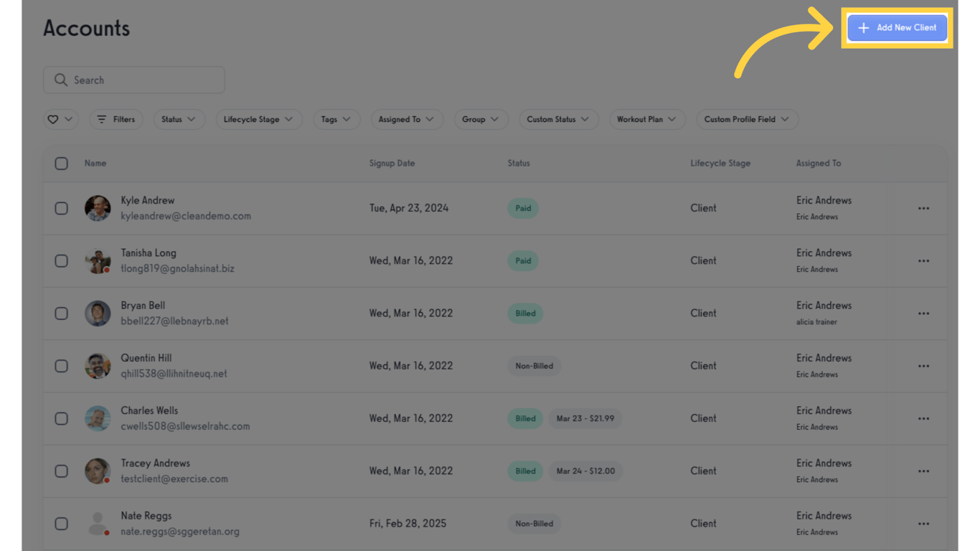980x551 pixels.
Task: Open more options for Tracey Andrews
Action: click(923, 471)
